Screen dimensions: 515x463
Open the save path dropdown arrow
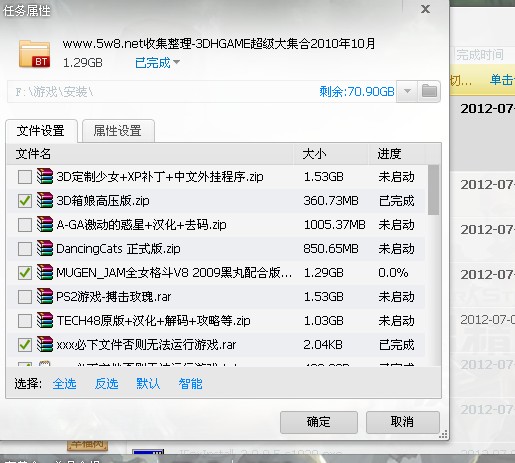[407, 91]
